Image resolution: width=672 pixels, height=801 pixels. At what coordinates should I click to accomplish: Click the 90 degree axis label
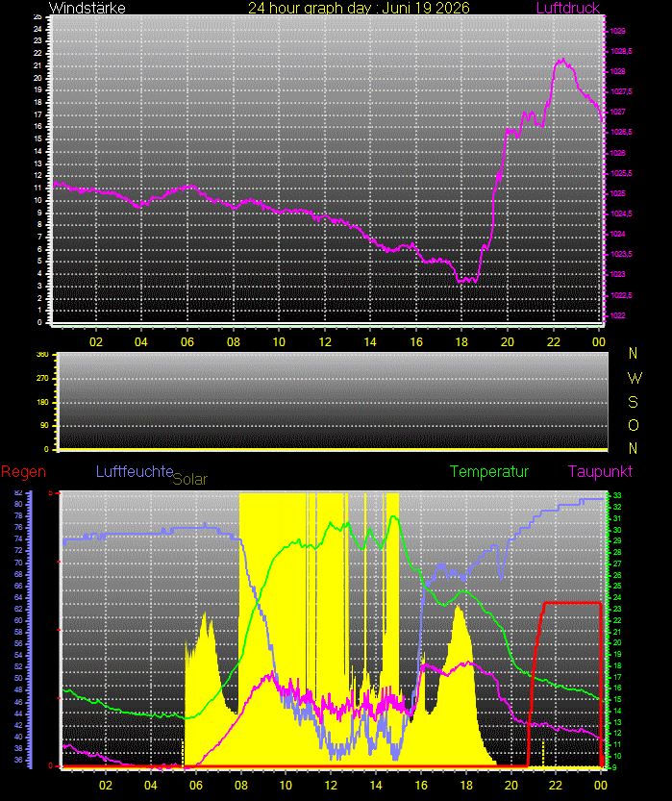pos(45,426)
